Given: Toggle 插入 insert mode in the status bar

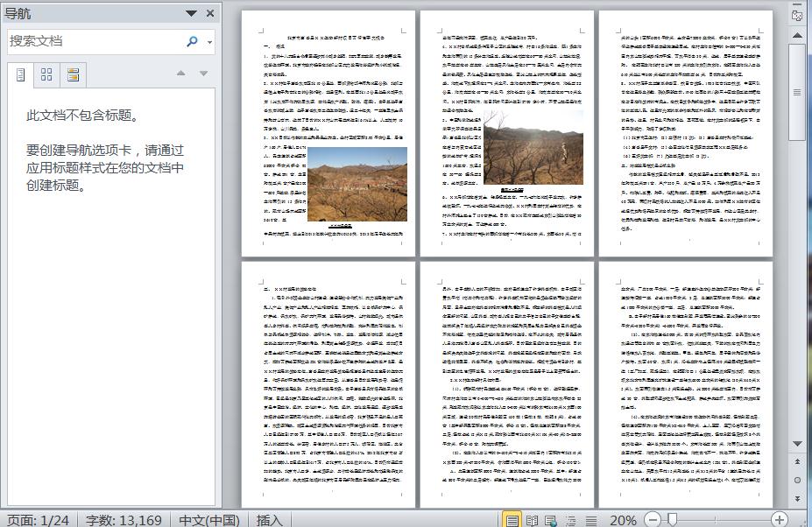Looking at the screenshot, I should coord(268,518).
